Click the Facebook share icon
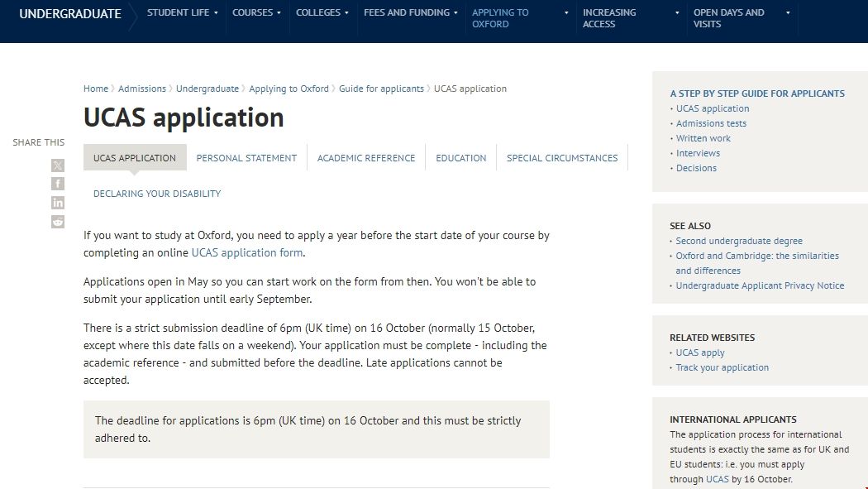The image size is (868, 489). pyautogui.click(x=58, y=184)
